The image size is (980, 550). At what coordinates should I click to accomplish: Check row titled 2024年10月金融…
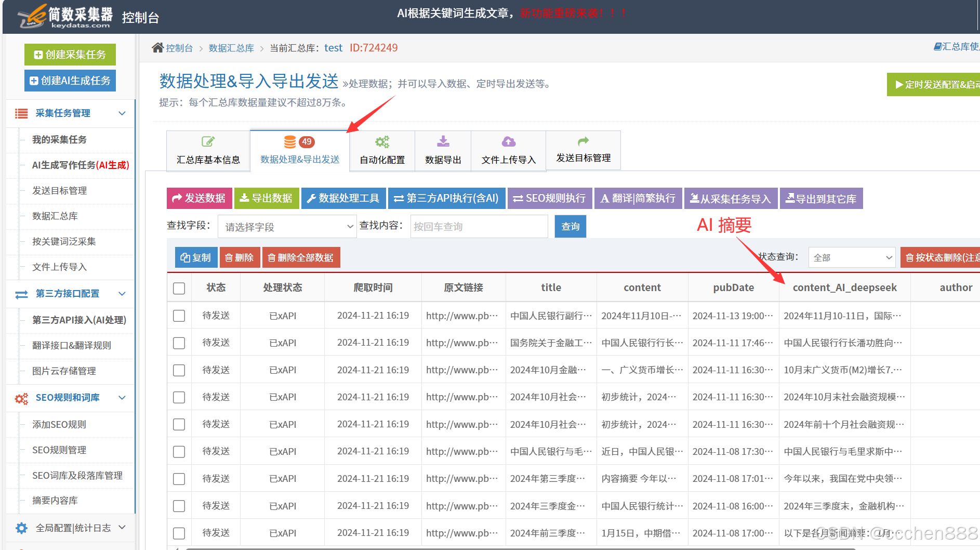click(179, 370)
